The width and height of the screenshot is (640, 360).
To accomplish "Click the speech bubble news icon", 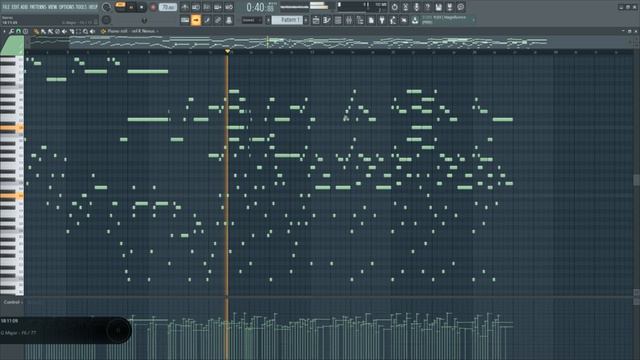I will pos(460,7).
